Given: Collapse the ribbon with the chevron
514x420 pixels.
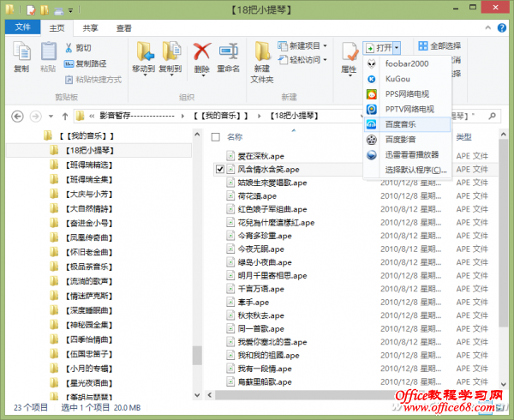Looking at the screenshot, I should (x=487, y=28).
